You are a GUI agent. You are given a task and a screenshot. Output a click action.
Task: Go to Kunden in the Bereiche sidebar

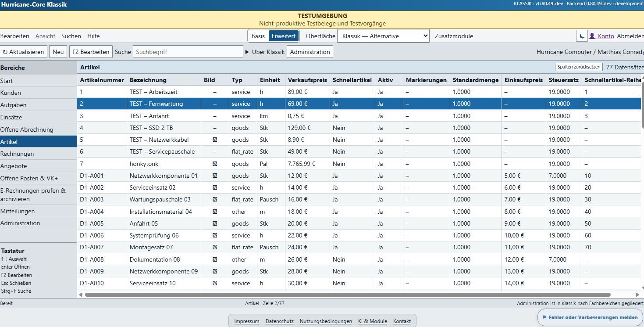point(39,93)
